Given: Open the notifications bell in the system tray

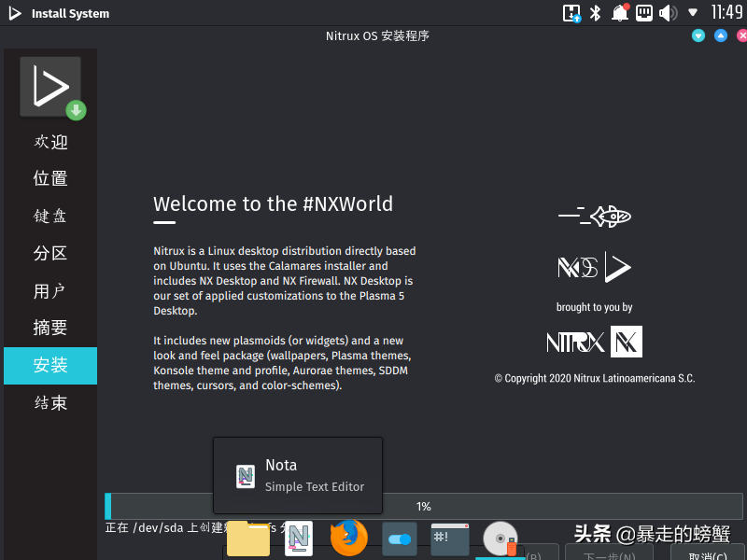Looking at the screenshot, I should (x=619, y=13).
